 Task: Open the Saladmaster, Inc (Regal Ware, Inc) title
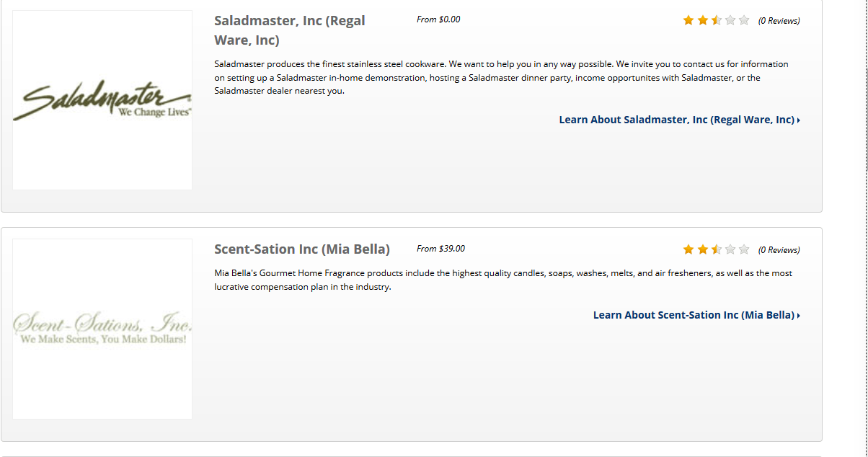tap(290, 30)
